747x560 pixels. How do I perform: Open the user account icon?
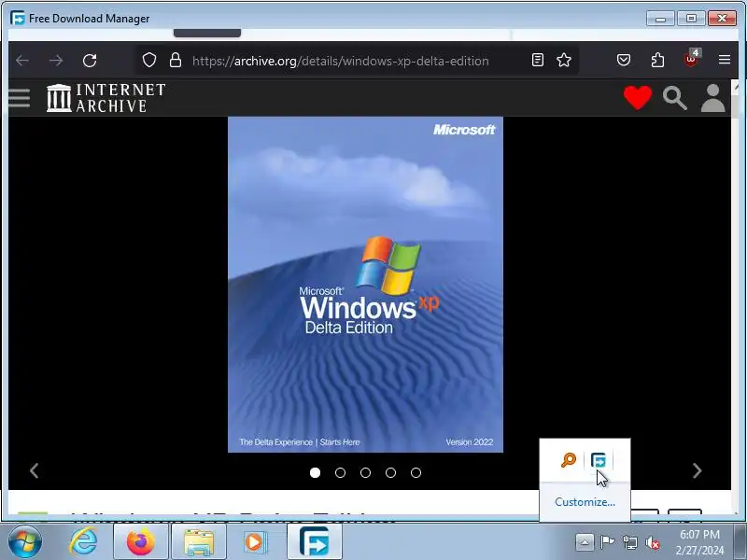(x=712, y=98)
